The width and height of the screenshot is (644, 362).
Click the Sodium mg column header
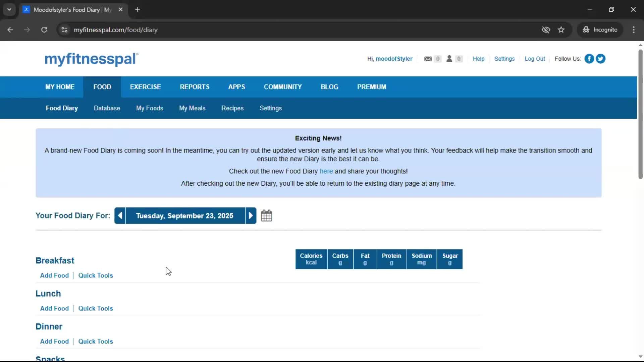coord(422,259)
